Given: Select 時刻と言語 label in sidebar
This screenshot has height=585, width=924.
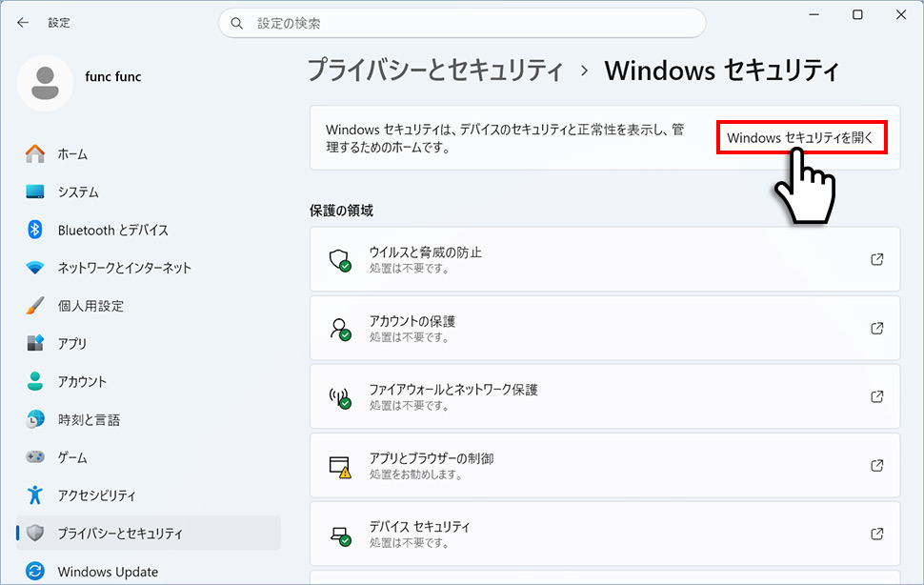Looking at the screenshot, I should pos(89,419).
